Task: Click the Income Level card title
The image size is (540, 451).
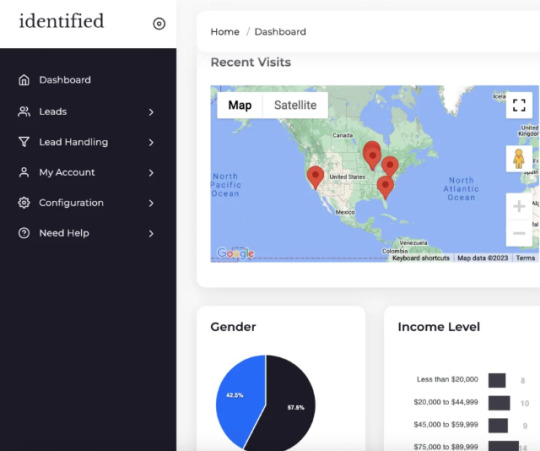Action: (x=439, y=327)
